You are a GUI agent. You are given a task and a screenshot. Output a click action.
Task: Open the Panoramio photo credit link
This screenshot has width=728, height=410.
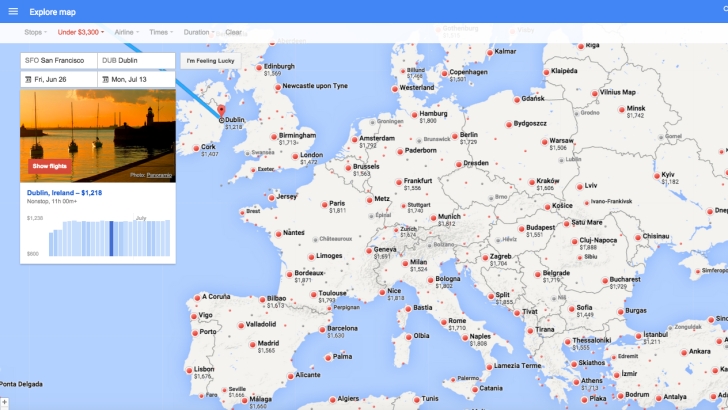[159, 175]
